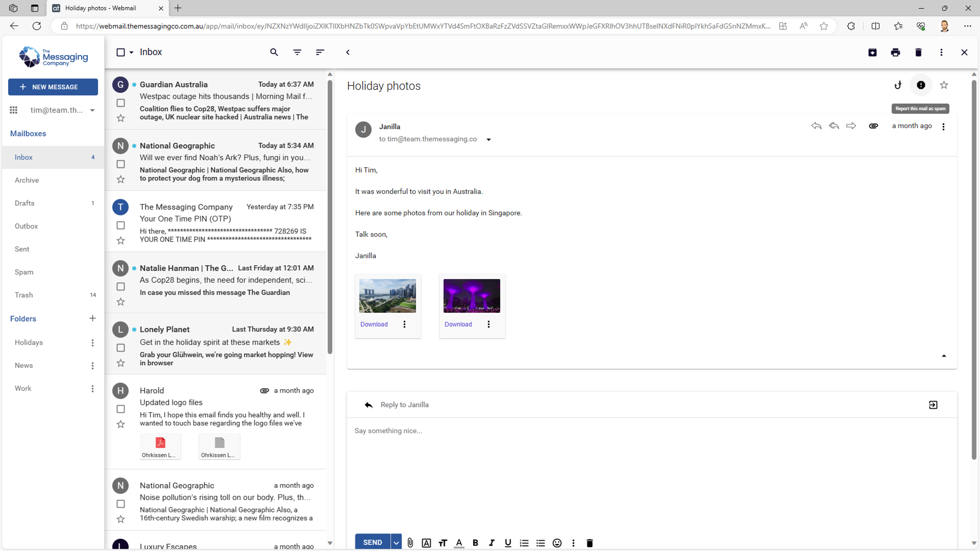Close the message reading pane
Screen dimensions: 980x551
(964, 53)
